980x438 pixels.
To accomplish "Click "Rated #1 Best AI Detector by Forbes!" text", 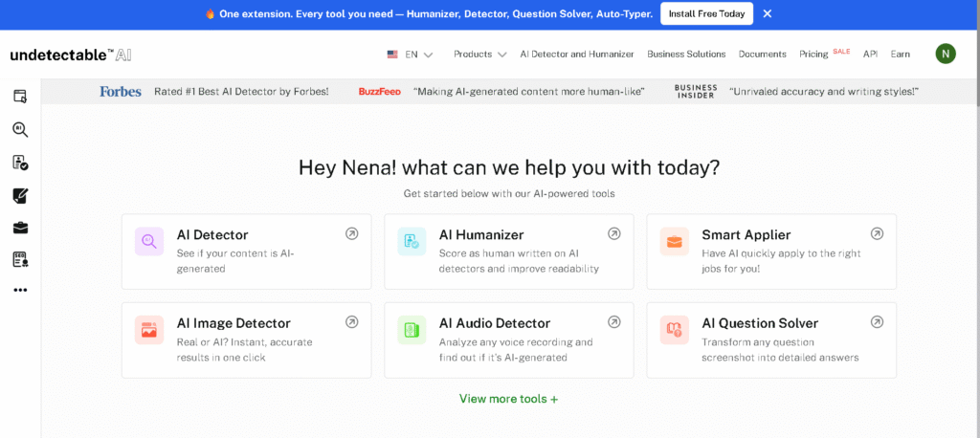I will (x=241, y=92).
